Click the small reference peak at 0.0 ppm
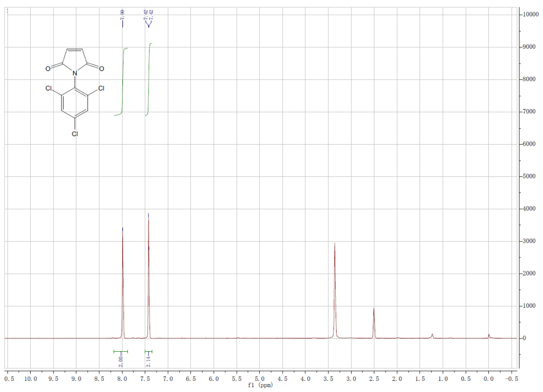 (489, 336)
